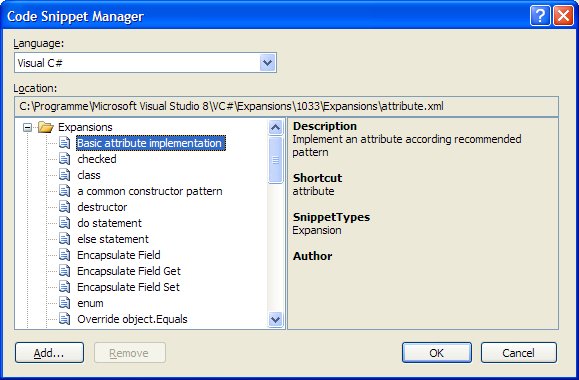
Task: Select 'else statement' snippet
Action: click(x=113, y=239)
